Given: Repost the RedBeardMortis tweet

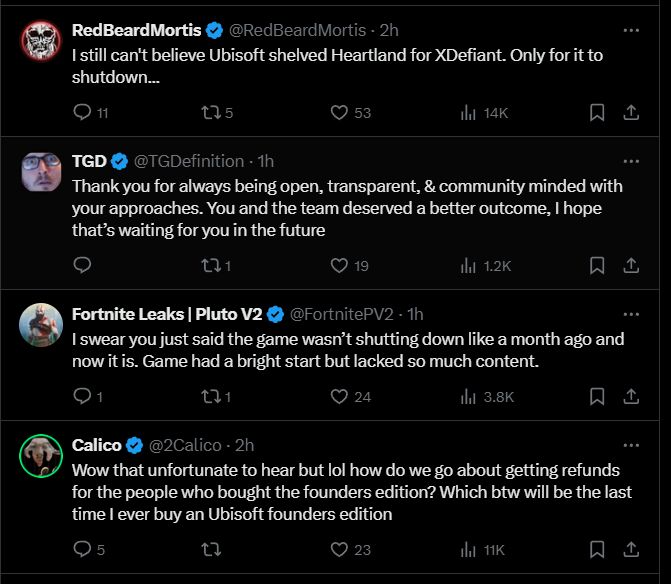Looking at the screenshot, I should (212, 113).
